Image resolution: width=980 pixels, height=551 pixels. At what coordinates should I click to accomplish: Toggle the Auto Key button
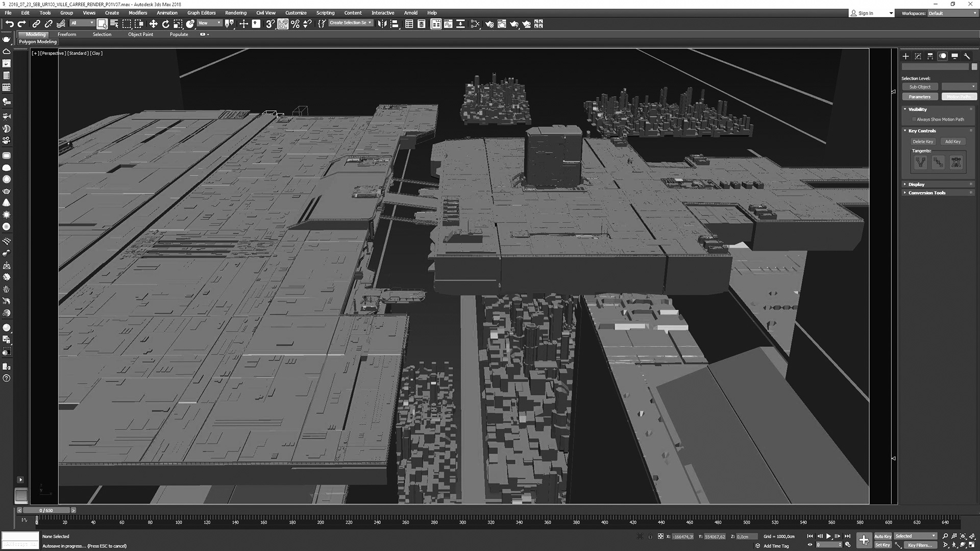click(x=883, y=536)
